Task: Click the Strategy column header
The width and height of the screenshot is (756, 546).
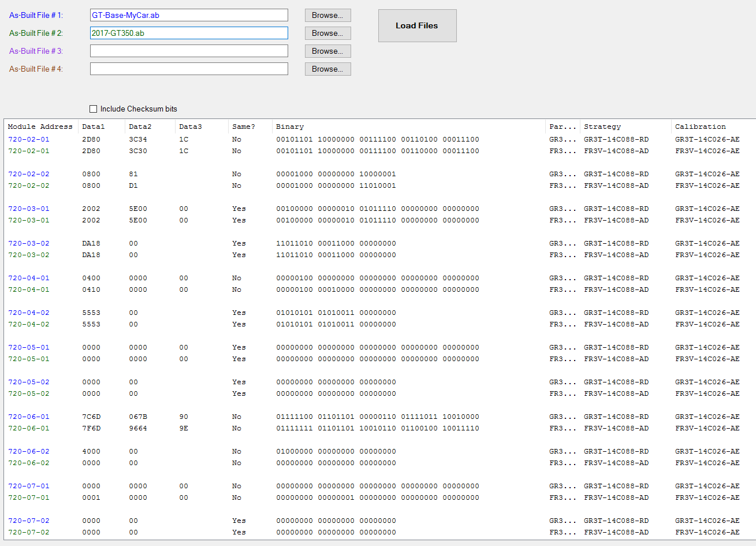Action: 625,127
